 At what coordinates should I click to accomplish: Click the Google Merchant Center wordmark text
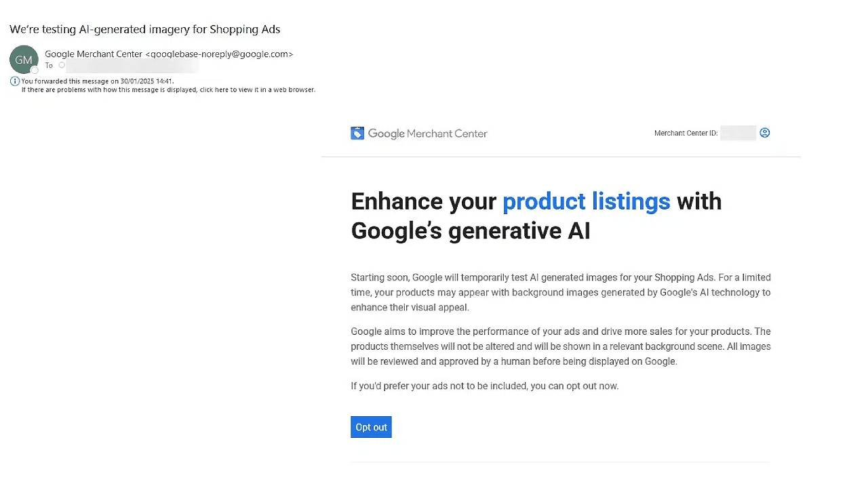pos(427,134)
